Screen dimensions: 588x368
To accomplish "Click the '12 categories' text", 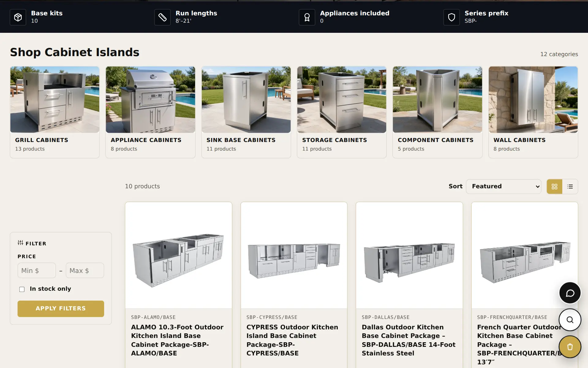I will click(559, 54).
